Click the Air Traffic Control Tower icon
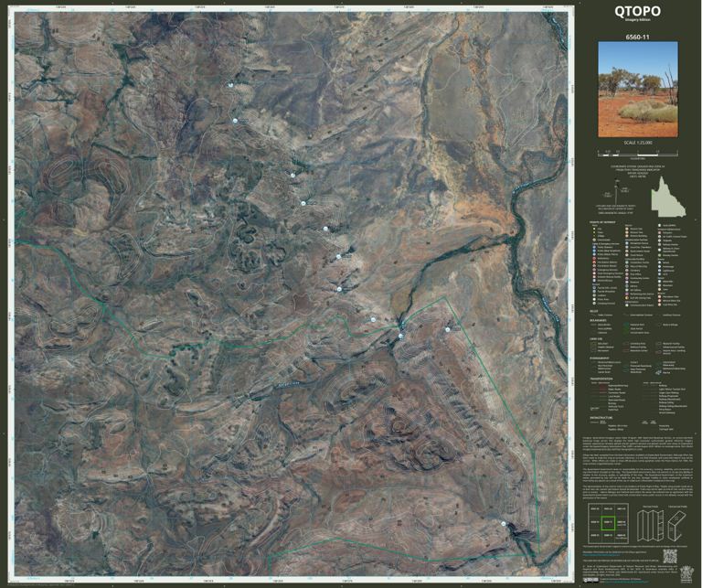 click(x=659, y=237)
